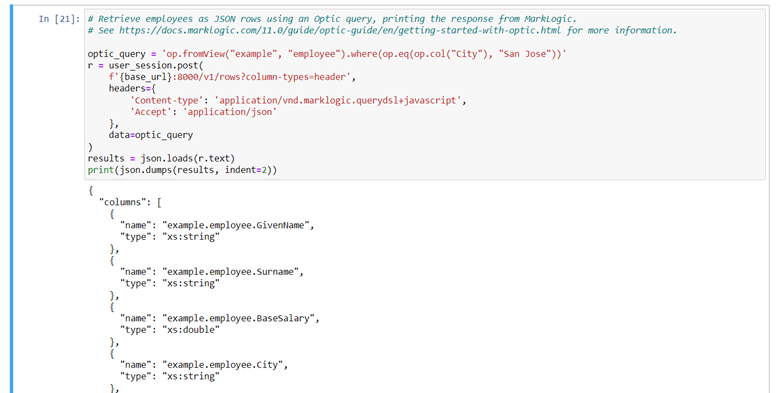Click the docs.marklogic.com URL in the comment
Image resolution: width=780 pixels, height=393 pixels.
[340, 30]
